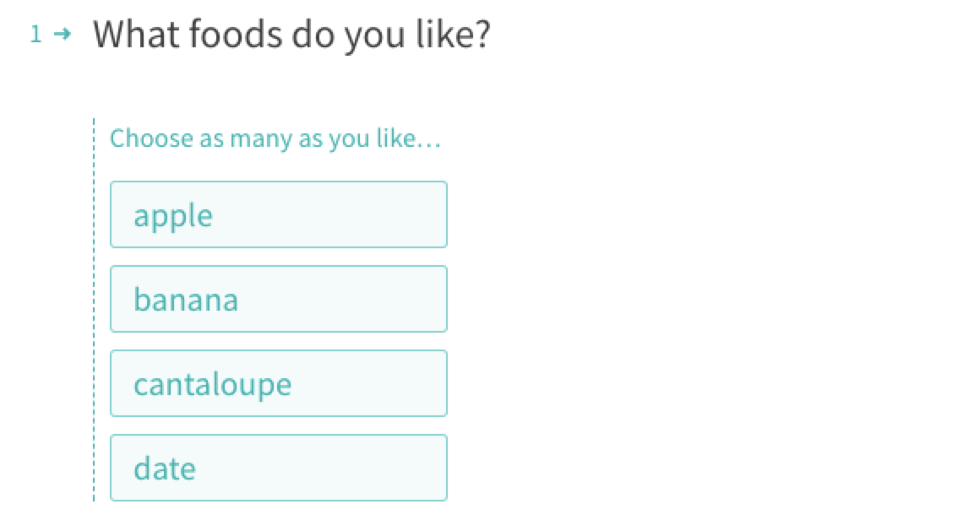Toggle the apple choice box
Image resolution: width=980 pixels, height=515 pixels.
click(279, 214)
